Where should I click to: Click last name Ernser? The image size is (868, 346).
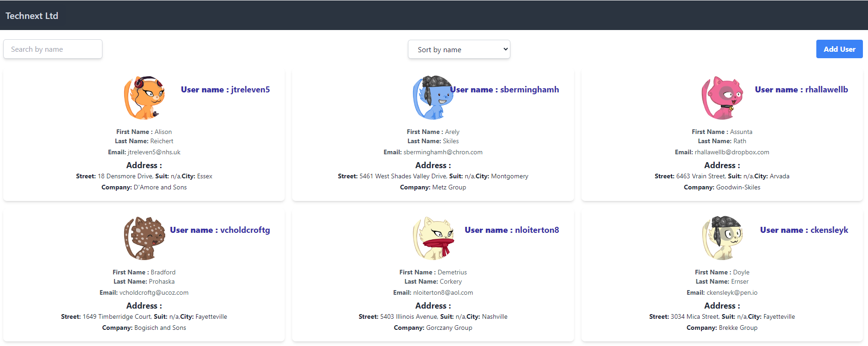pyautogui.click(x=740, y=281)
